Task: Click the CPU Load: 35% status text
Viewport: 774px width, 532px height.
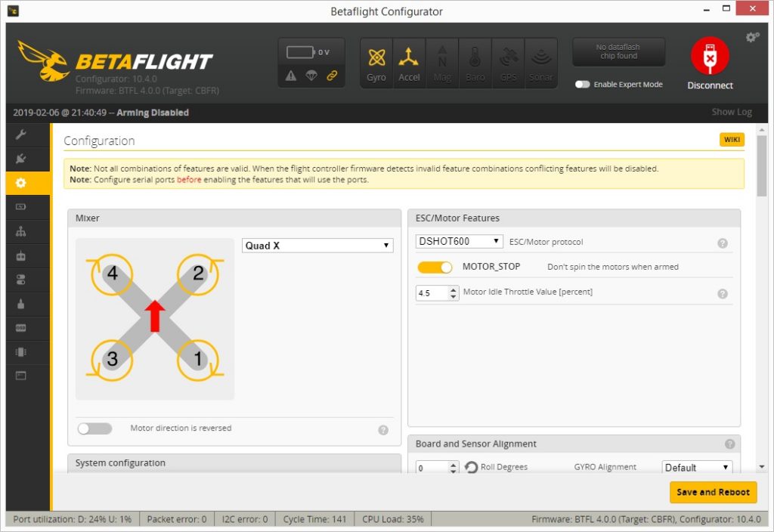Action: point(392,519)
